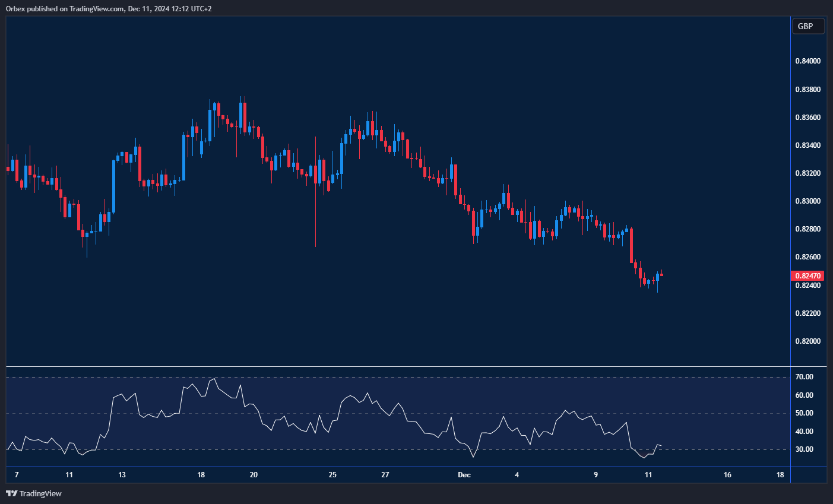This screenshot has width=833, height=504.
Task: Select the RSI 50.00 level label
Action: (804, 413)
